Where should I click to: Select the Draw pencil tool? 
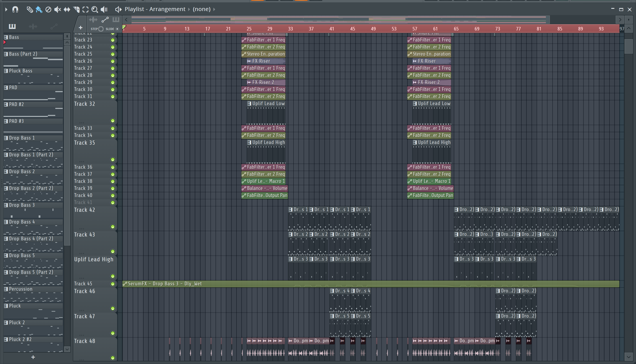[30, 9]
